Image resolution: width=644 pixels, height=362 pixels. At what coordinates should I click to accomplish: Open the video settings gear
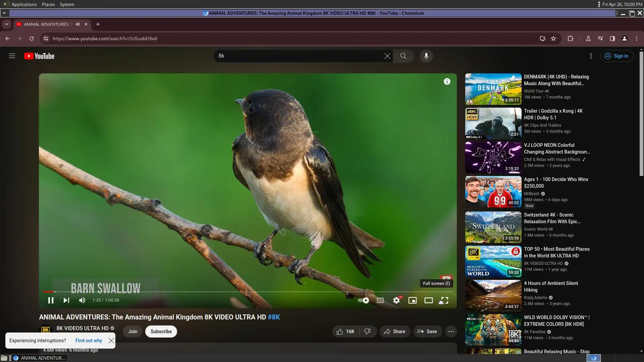[396, 300]
